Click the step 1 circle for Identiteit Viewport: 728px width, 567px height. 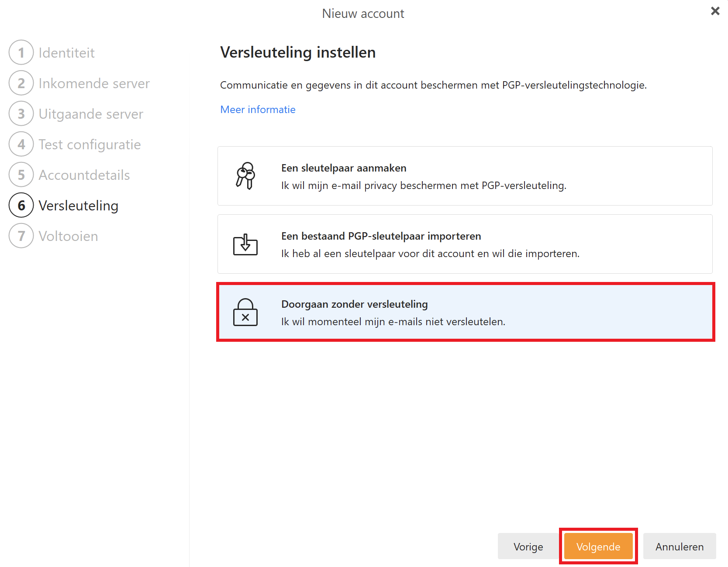[21, 53]
